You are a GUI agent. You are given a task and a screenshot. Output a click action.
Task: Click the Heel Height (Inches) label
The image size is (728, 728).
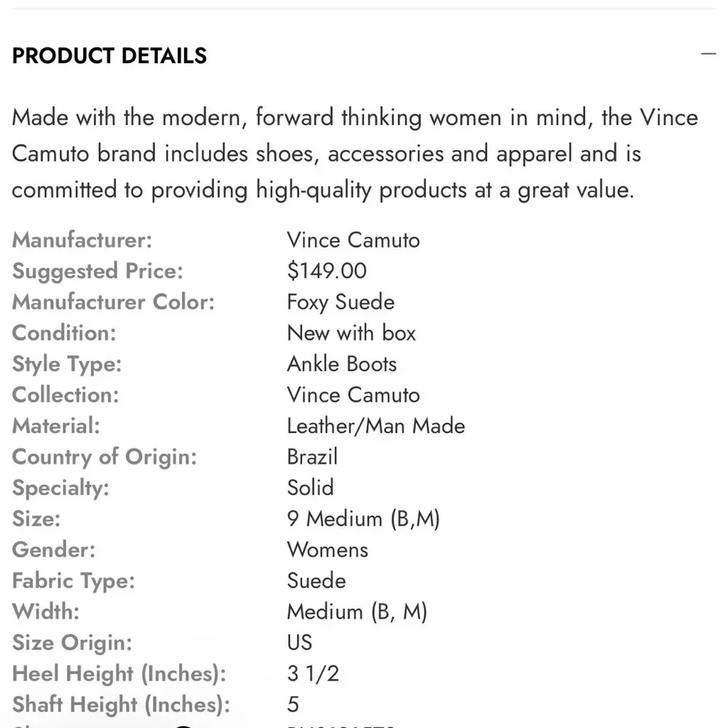click(x=119, y=673)
